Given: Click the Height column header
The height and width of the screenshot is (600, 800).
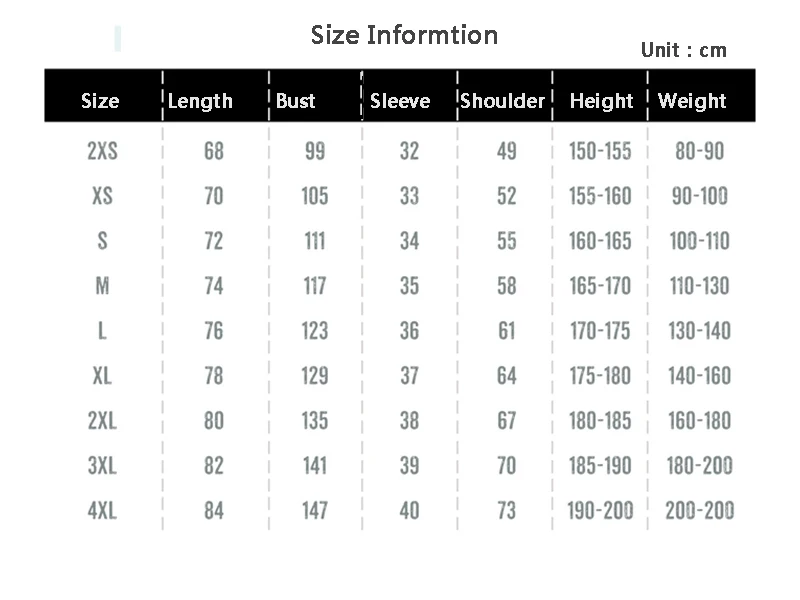Looking at the screenshot, I should [601, 101].
